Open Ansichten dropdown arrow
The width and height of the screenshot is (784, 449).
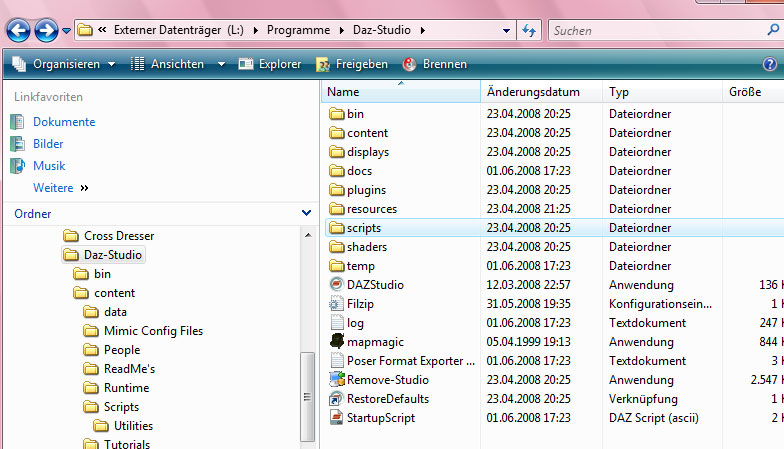click(x=221, y=64)
